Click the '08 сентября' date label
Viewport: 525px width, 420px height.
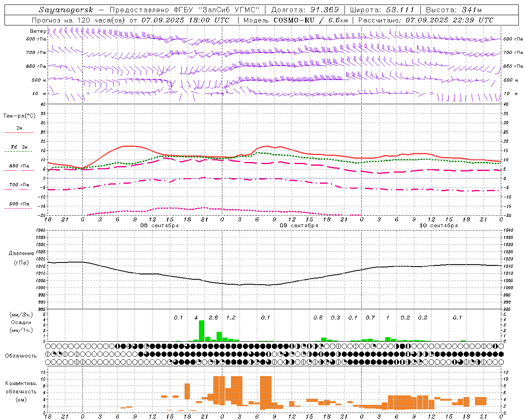coord(159,226)
